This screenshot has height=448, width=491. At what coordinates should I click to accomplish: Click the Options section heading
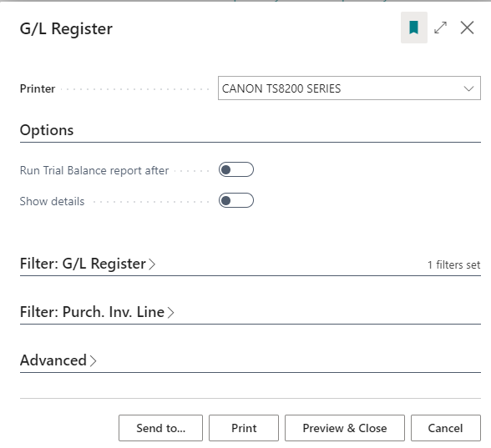point(47,130)
